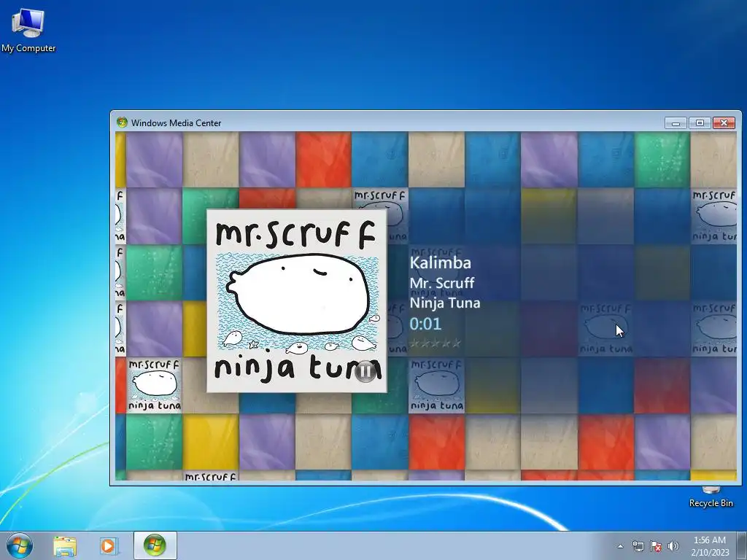Open the Windows Start menu orb
Image resolution: width=747 pixels, height=560 pixels.
click(x=20, y=545)
